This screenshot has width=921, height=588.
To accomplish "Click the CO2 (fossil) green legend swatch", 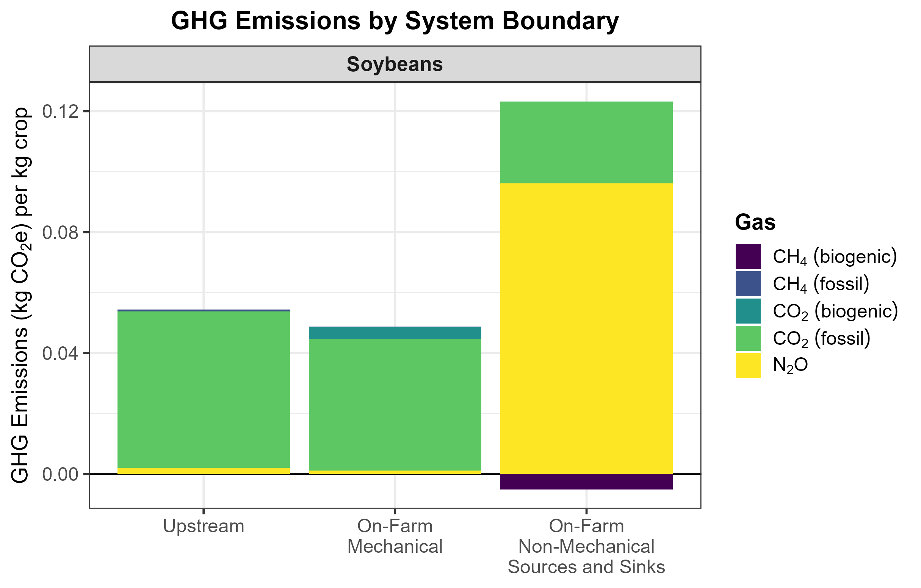I will pos(748,338).
